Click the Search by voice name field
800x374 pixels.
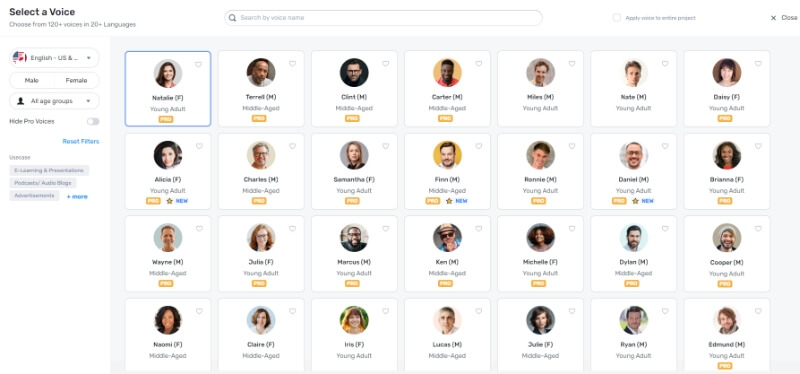(383, 18)
